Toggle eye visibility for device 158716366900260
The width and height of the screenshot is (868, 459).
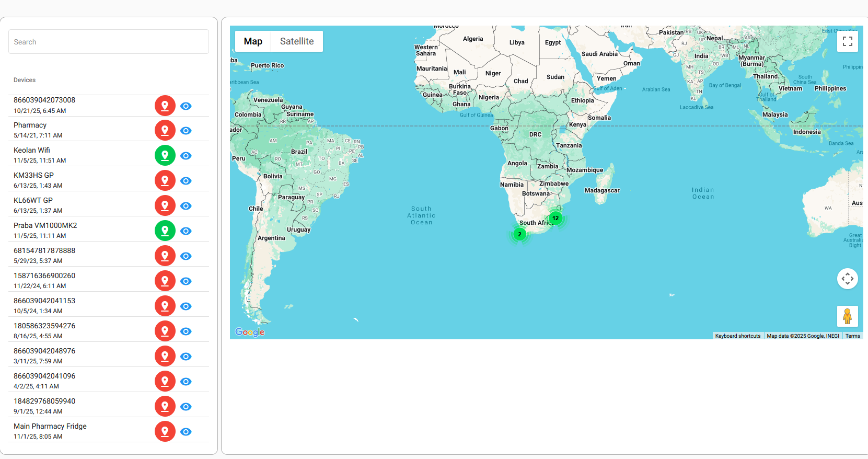click(186, 281)
